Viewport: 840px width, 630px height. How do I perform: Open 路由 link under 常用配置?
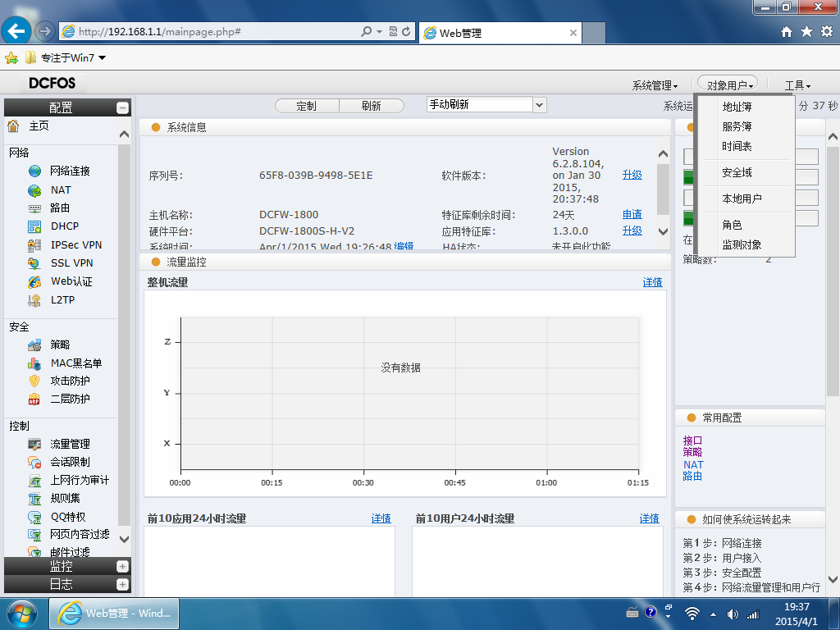(692, 477)
